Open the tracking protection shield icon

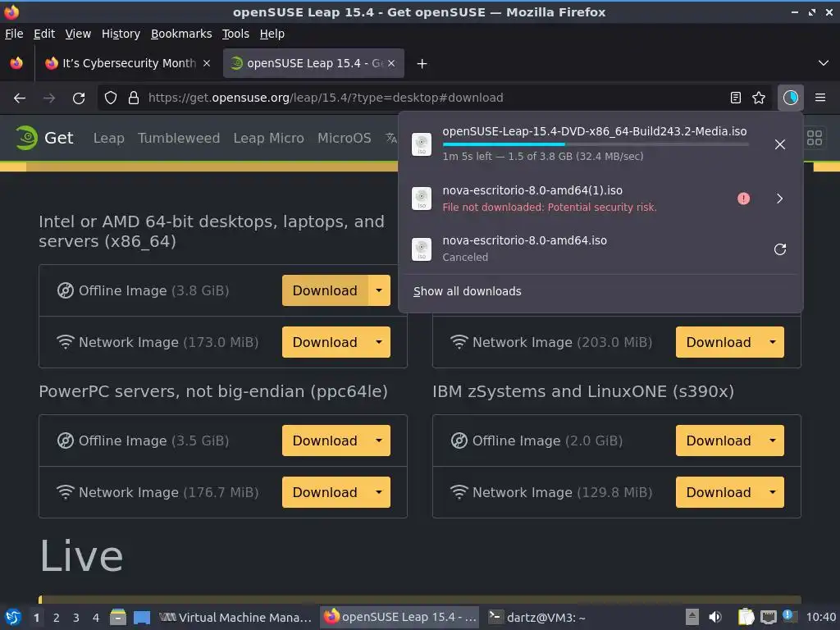111,98
